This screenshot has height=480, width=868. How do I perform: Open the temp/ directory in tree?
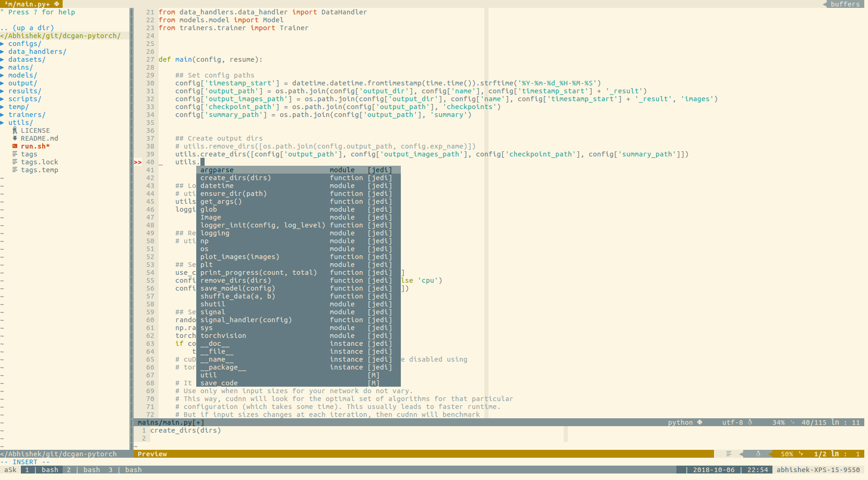coord(19,107)
